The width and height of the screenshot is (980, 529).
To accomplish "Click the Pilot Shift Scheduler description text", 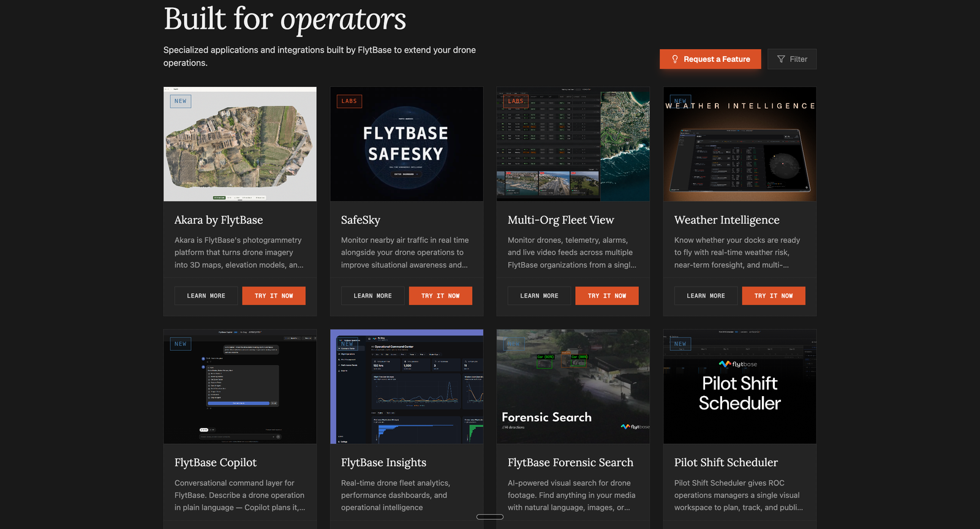I will (739, 495).
